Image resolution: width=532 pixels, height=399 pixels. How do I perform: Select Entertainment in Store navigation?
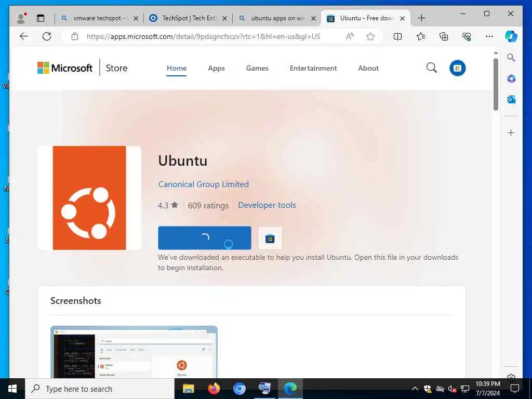point(313,68)
